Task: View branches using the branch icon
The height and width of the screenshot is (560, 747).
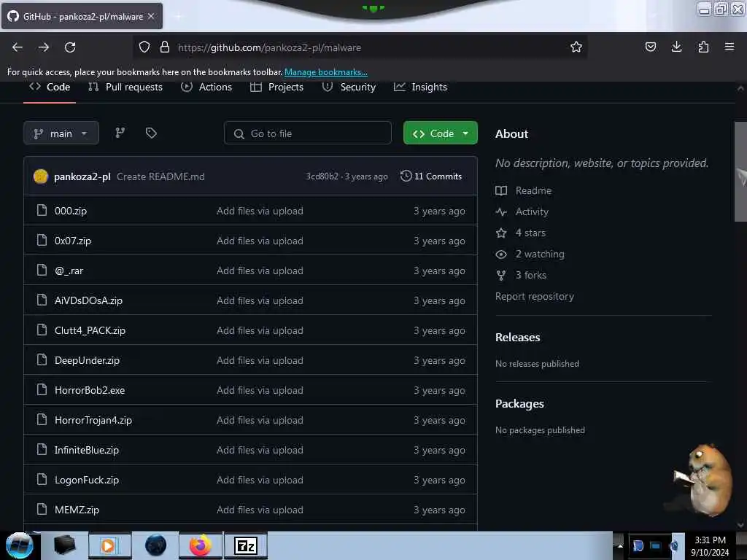Action: 120,133
